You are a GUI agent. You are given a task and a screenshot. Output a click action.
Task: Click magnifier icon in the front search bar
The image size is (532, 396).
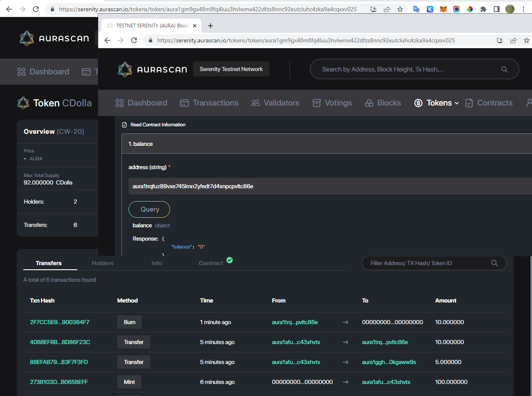pyautogui.click(x=505, y=69)
